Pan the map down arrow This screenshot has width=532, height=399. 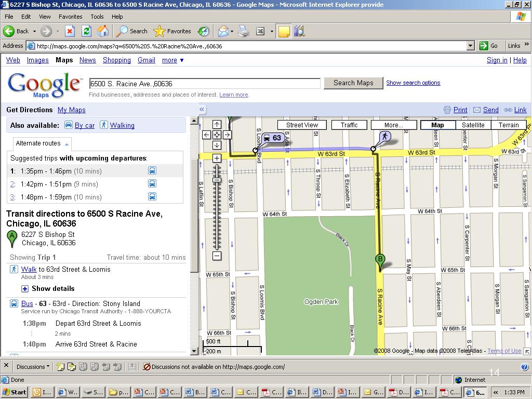(217, 145)
